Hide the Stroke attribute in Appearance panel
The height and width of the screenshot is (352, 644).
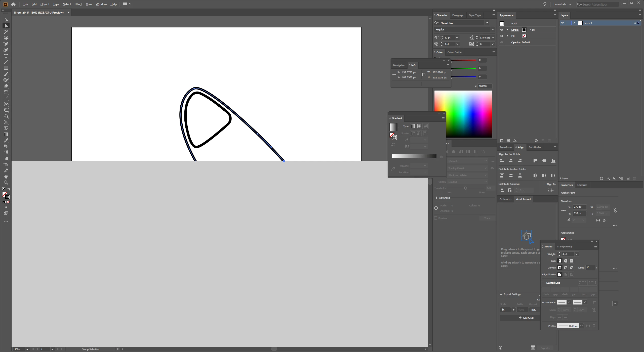point(502,30)
